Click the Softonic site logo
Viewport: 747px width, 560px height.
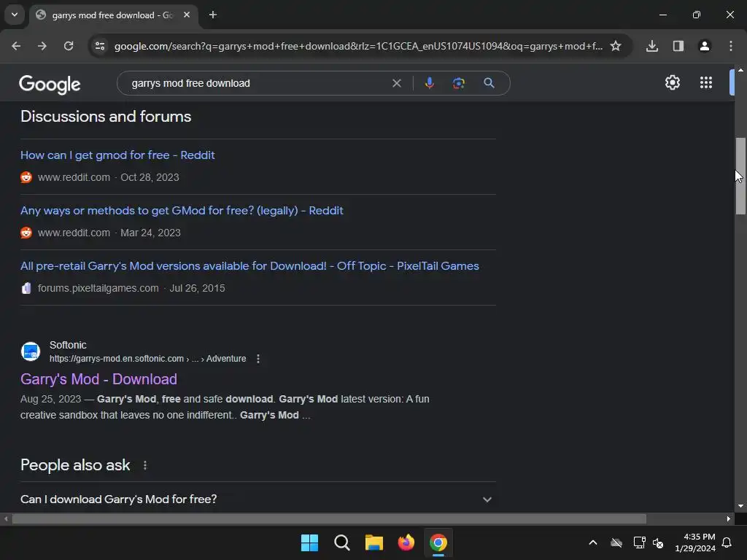[x=31, y=352]
